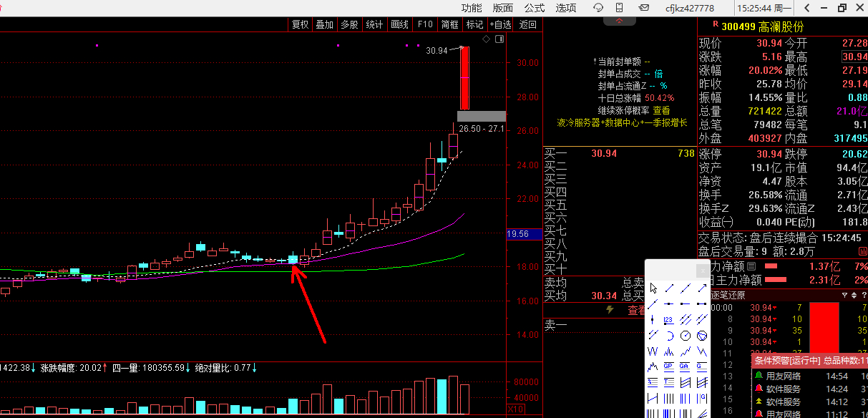Viewport: 868px width, 418px height.
Task: Open the mail envelope icon
Action: pos(644,8)
